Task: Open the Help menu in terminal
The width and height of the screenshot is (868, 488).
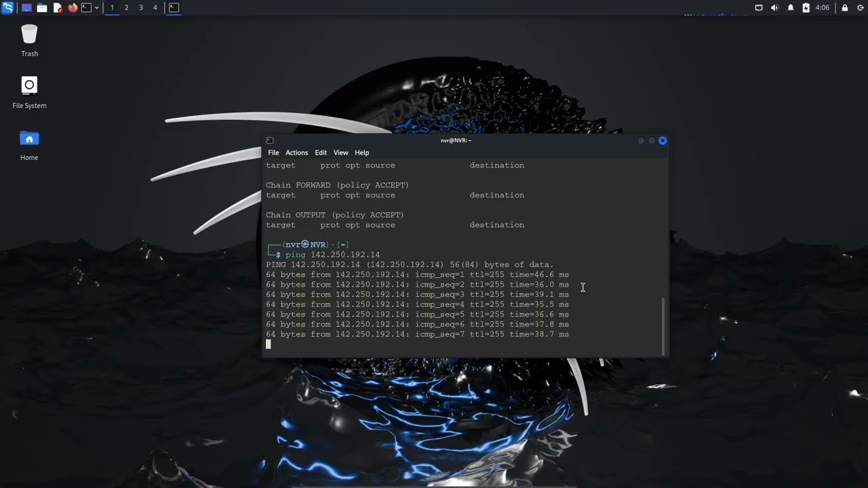Action: [362, 152]
